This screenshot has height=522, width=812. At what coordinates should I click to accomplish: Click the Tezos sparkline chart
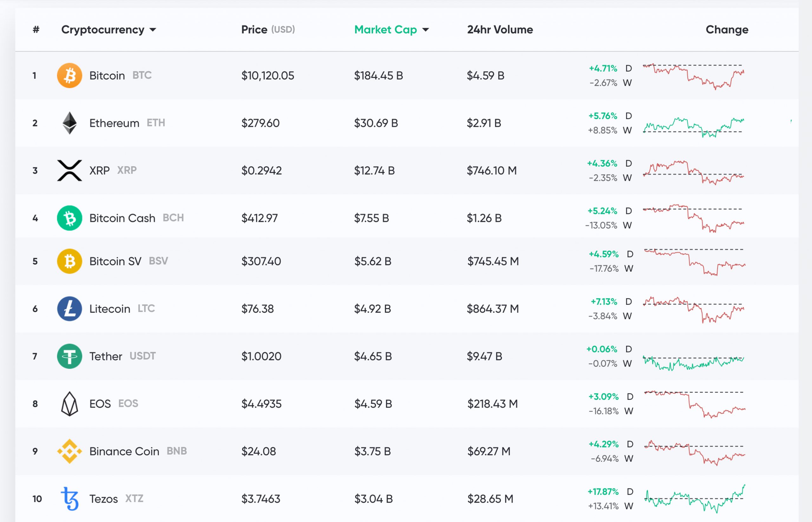point(694,499)
